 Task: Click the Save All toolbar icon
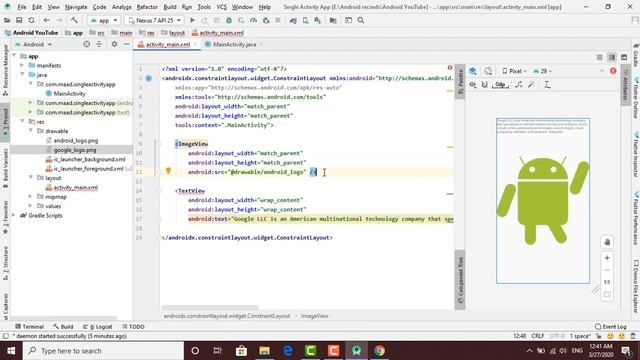click(19, 20)
